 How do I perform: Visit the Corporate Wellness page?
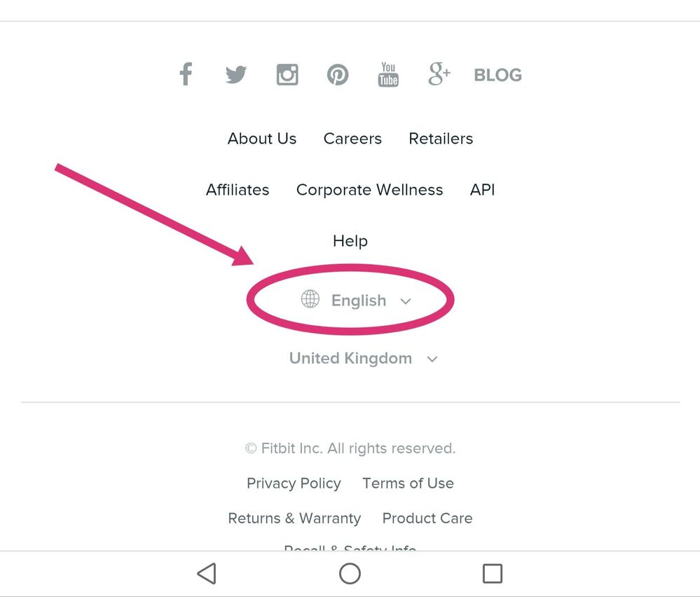(x=370, y=190)
